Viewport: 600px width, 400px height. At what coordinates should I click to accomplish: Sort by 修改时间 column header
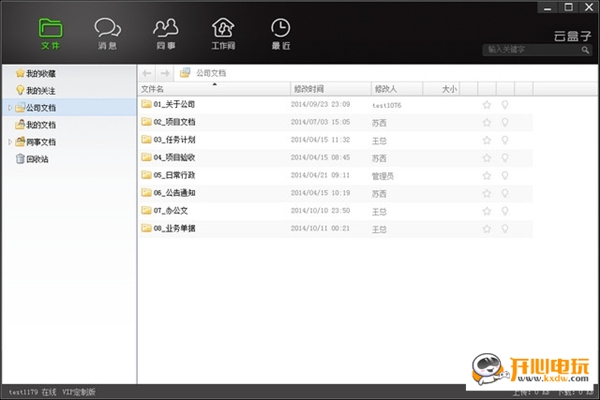coord(331,89)
